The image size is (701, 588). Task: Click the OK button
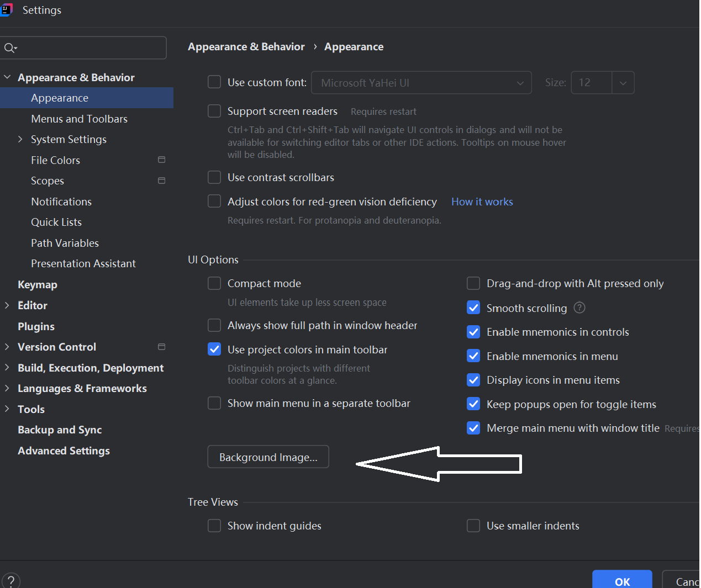[x=622, y=580]
